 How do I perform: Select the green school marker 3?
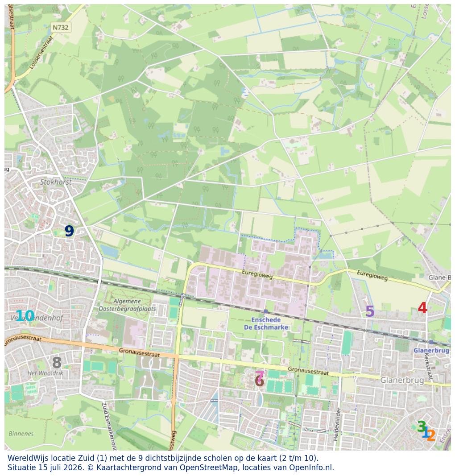(421, 426)
